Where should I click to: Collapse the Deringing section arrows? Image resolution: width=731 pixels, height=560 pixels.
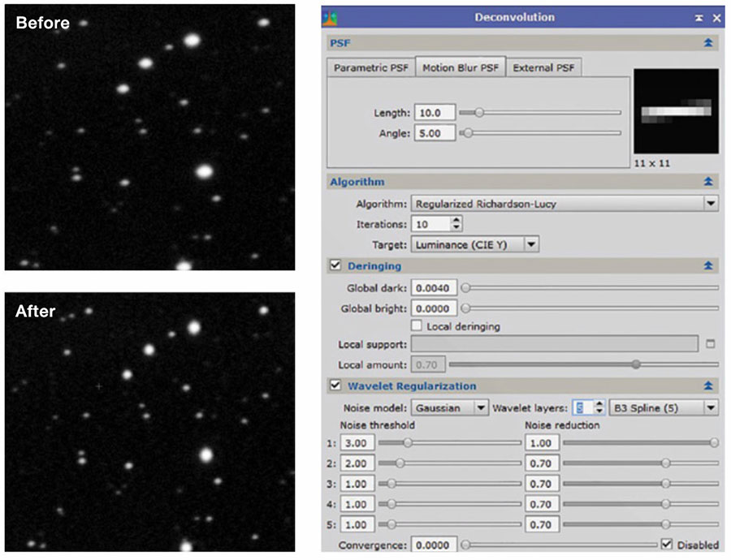709,266
